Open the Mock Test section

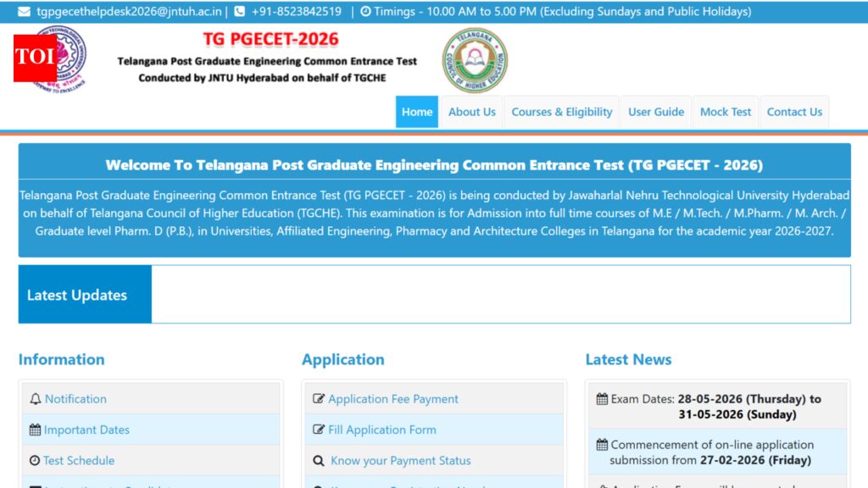725,111
